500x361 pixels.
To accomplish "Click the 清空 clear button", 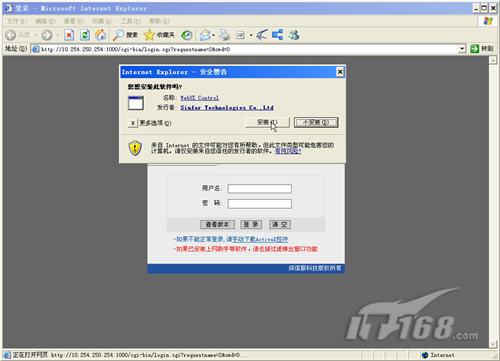I will pos(280,224).
